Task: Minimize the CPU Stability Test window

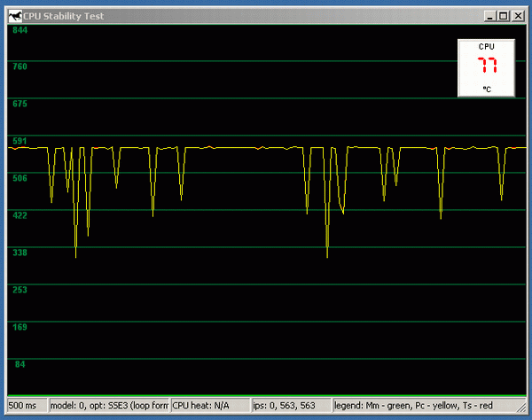Action: [x=489, y=14]
